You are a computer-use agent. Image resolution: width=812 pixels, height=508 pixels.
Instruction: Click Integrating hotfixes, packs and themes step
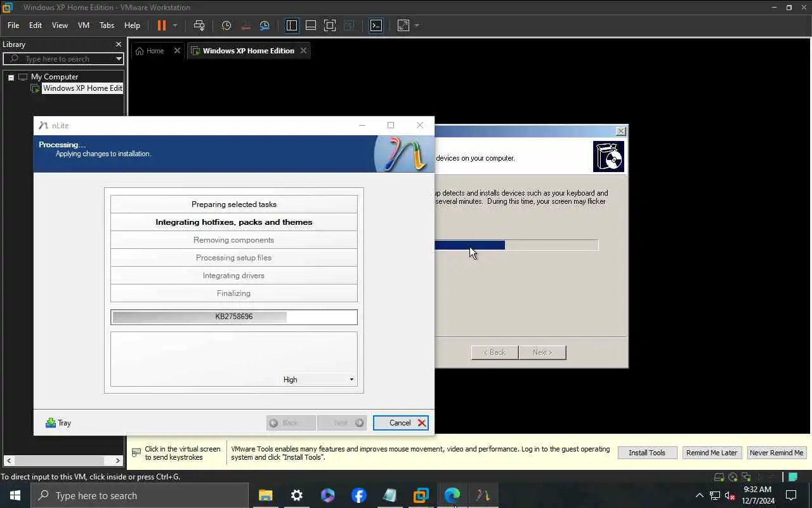coord(234,222)
